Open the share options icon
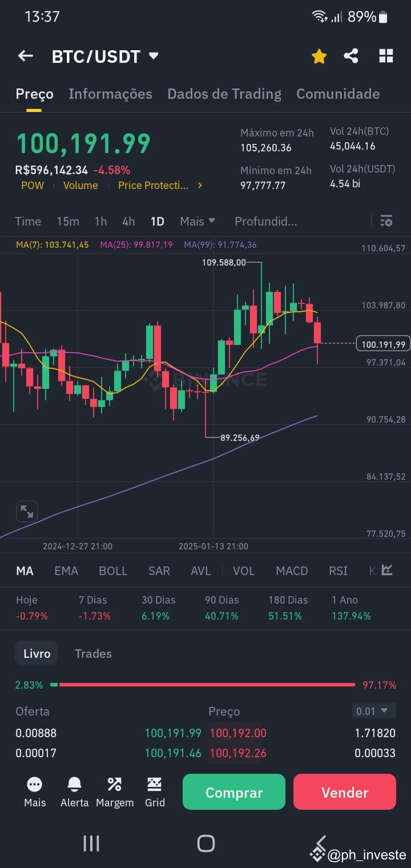Screen dimensions: 411x868 [x=351, y=55]
